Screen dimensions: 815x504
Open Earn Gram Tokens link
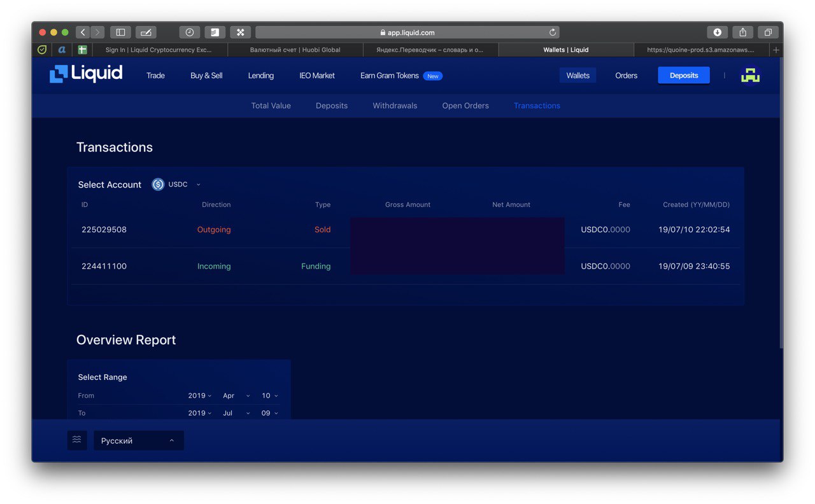(401, 75)
